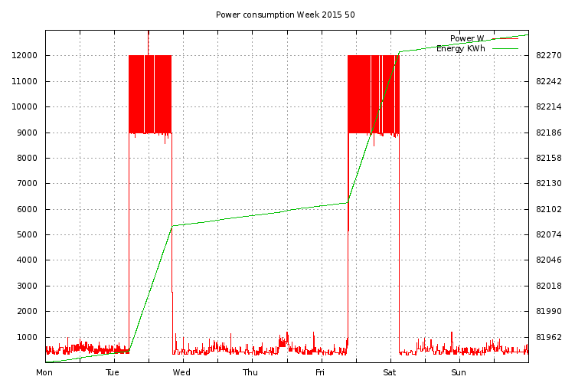Click the 'Energy KWh' legend label
588x383 pixels.
tap(460, 49)
